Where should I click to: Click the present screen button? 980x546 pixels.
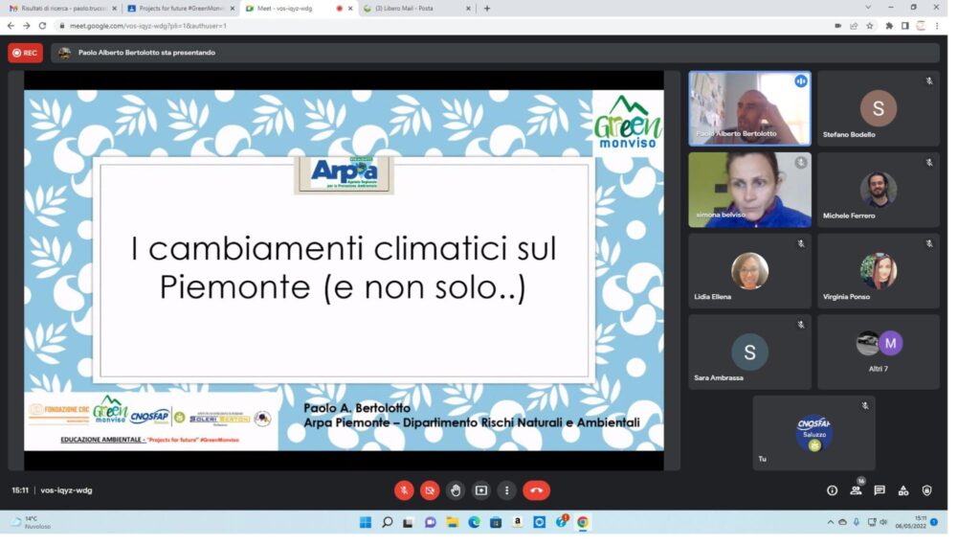481,490
